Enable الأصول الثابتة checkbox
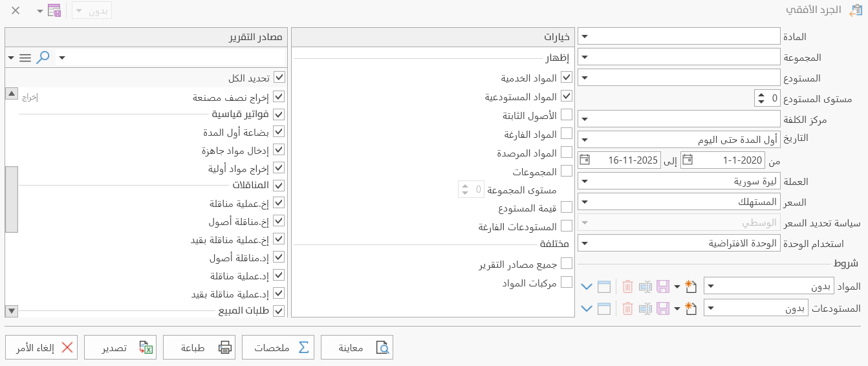This screenshot has width=868, height=366. pyautogui.click(x=566, y=115)
